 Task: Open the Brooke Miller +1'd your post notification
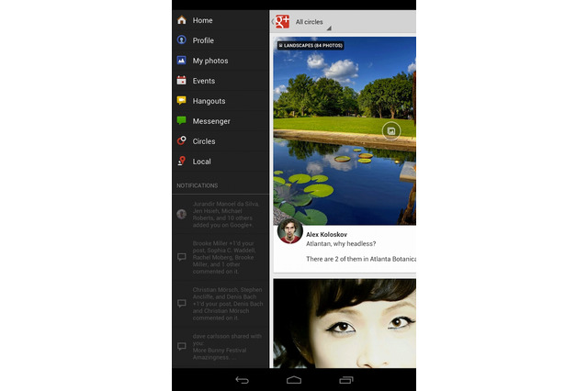[220, 257]
